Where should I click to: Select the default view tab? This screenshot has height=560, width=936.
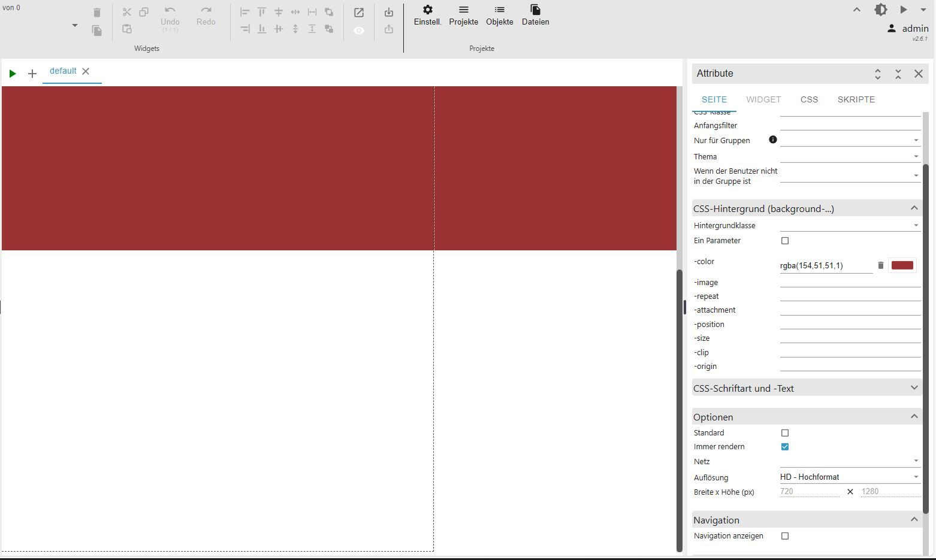click(63, 71)
